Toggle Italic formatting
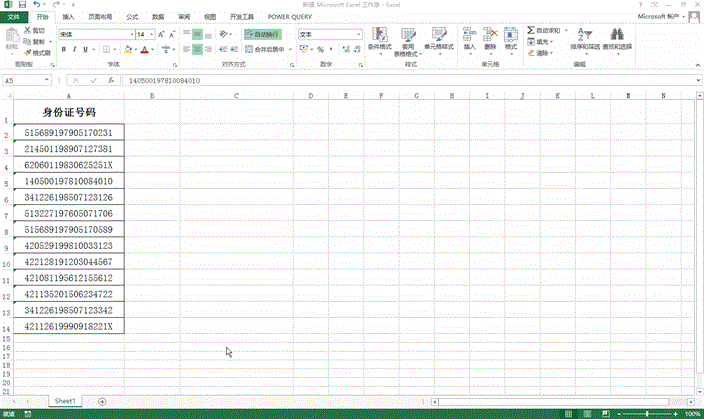This screenshot has height=419, width=704. pos(76,48)
